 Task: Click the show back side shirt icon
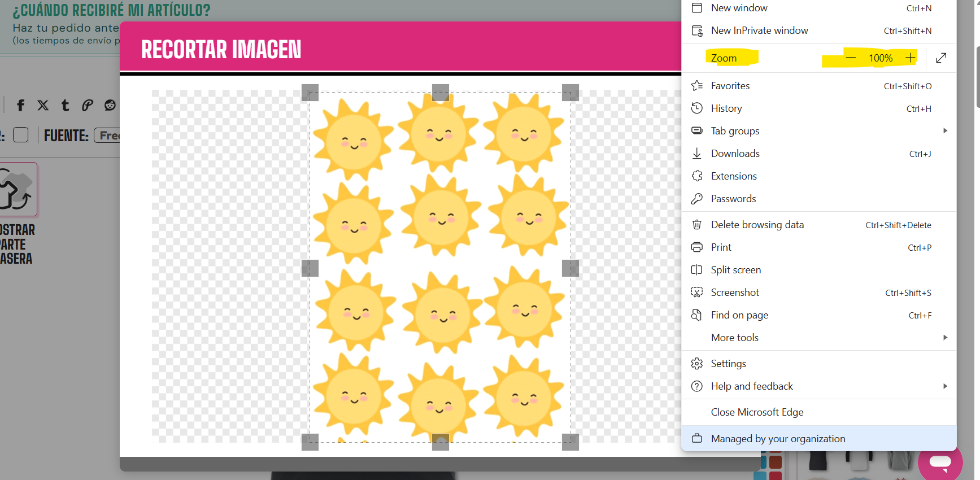click(18, 190)
